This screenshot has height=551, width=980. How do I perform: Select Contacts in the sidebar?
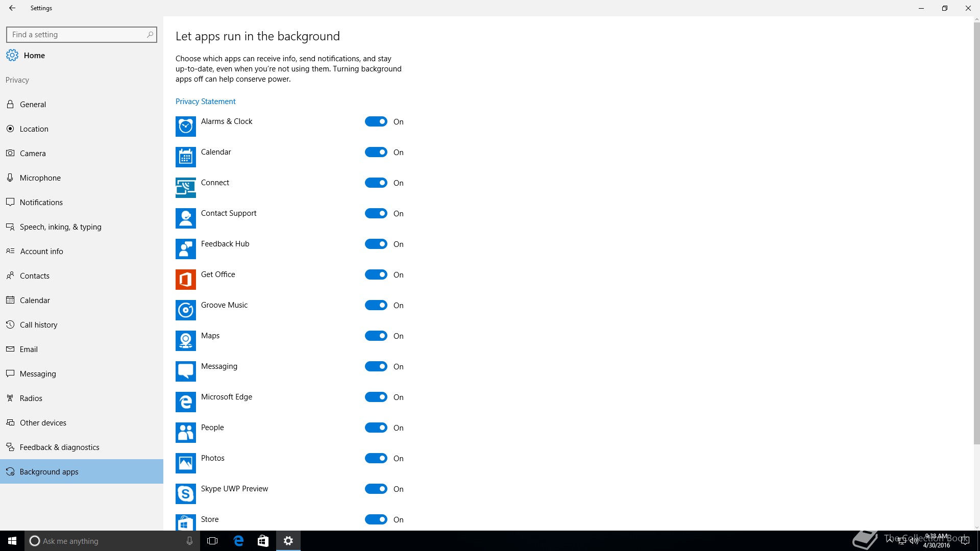point(82,275)
